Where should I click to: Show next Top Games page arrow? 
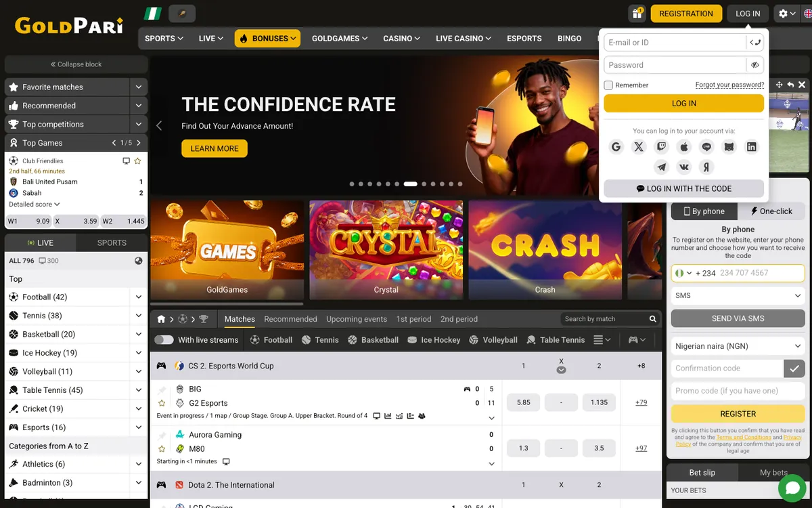coord(139,143)
